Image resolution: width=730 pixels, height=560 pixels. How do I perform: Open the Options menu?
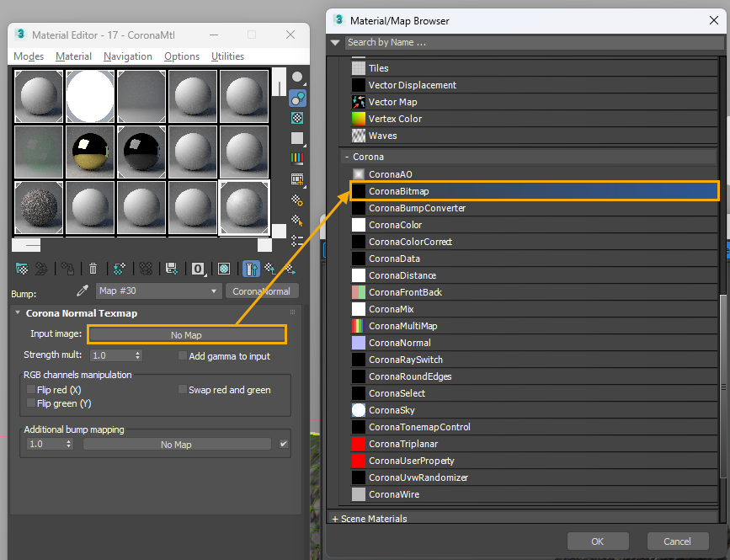tap(182, 56)
